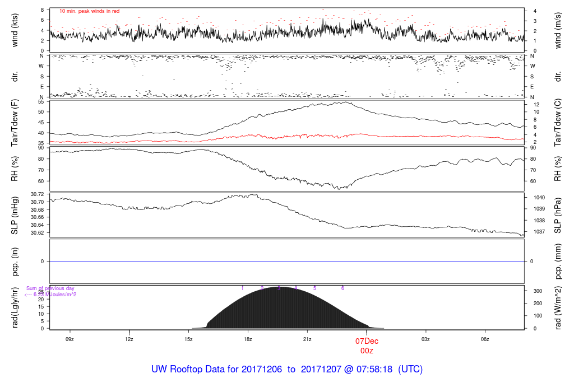Click the 1038 hPa tick value
The image size is (574, 392).
pyautogui.click(x=539, y=221)
